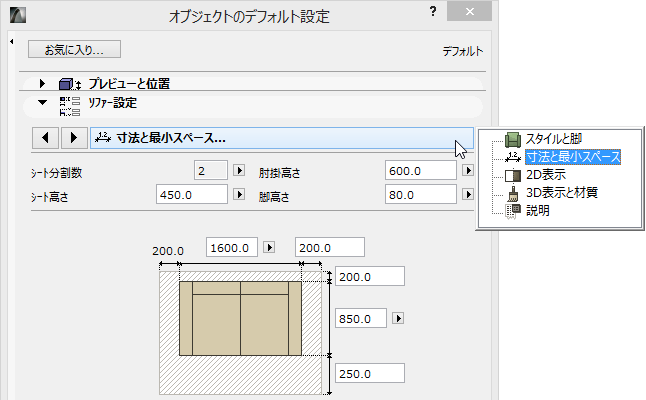Click the シート高さ label

click(49, 197)
